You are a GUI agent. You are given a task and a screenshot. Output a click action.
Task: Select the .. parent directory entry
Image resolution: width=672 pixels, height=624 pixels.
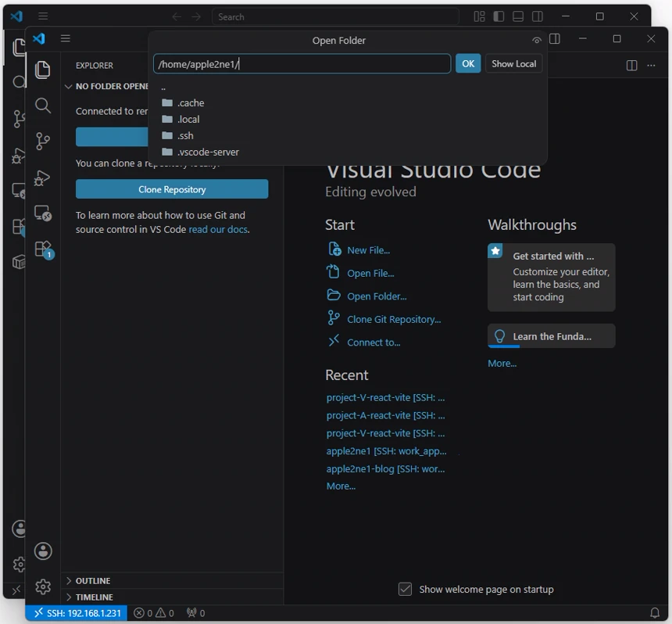click(348, 88)
